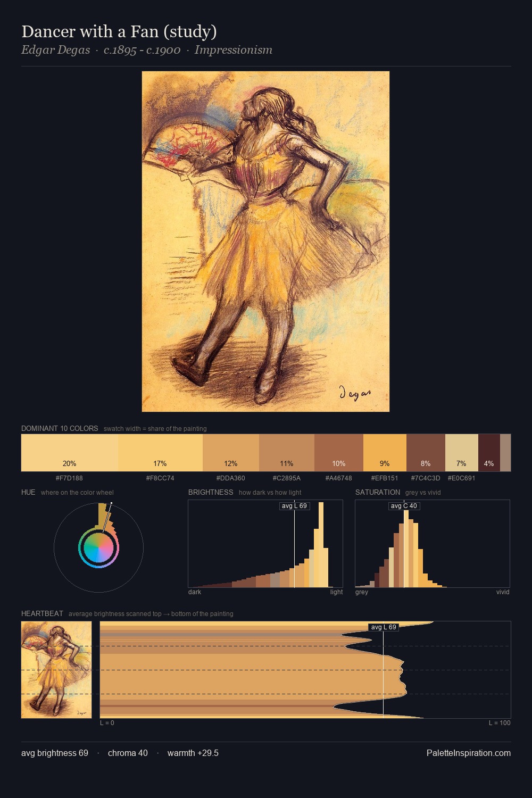Click the 'dark' axis label under Brightness
The height and width of the screenshot is (798, 532).
tap(195, 592)
